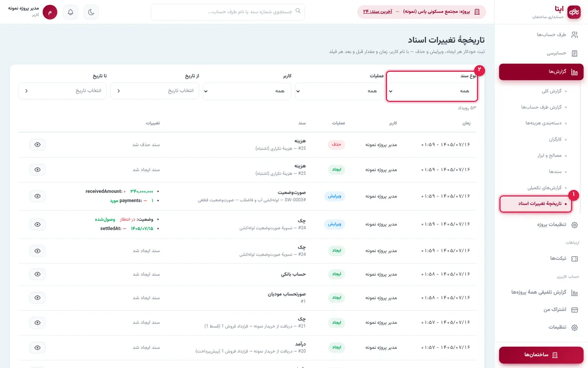The height and width of the screenshot is (368, 588).
Task: View details of حساب بانکی row
Action: (38, 274)
